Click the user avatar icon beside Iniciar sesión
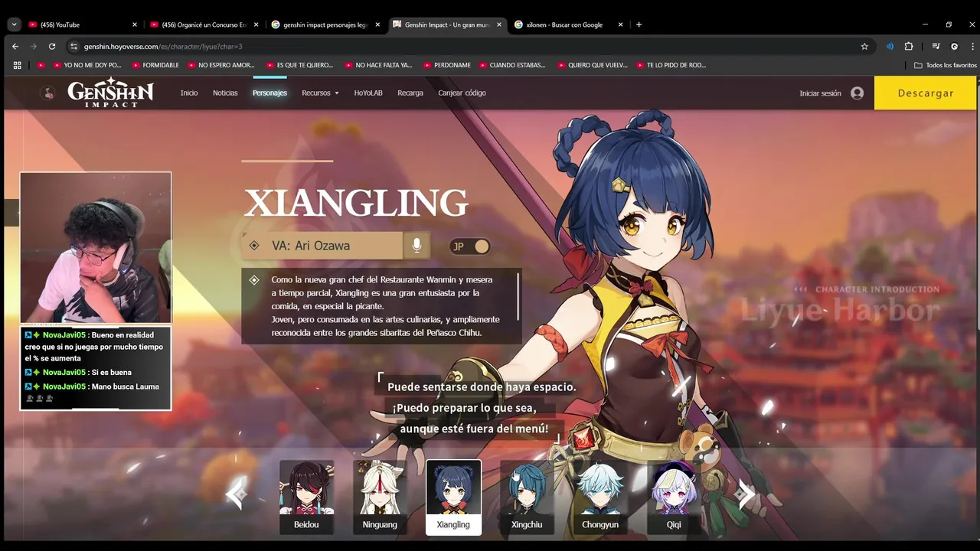980x551 pixels. pyautogui.click(x=857, y=93)
